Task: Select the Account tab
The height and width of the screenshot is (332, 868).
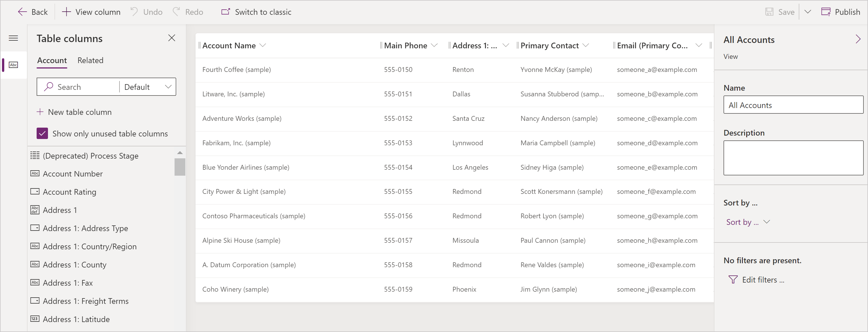Action: [51, 60]
